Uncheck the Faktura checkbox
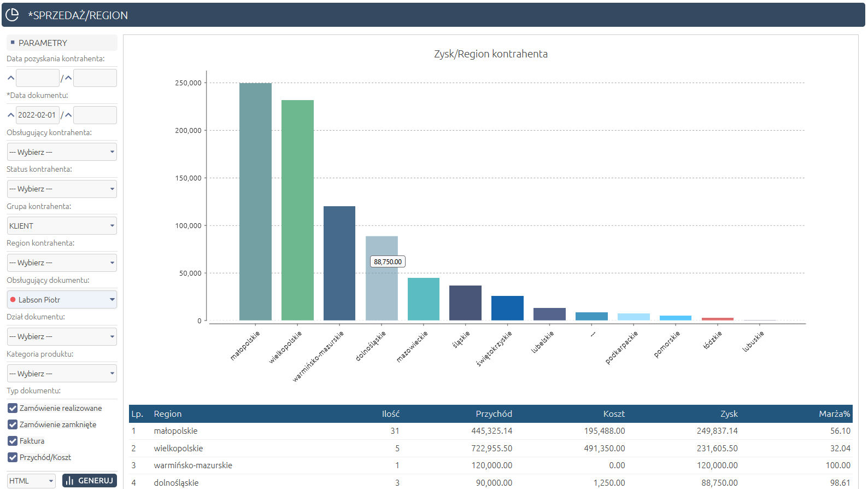Viewport: 868px width, 489px height. (x=13, y=441)
